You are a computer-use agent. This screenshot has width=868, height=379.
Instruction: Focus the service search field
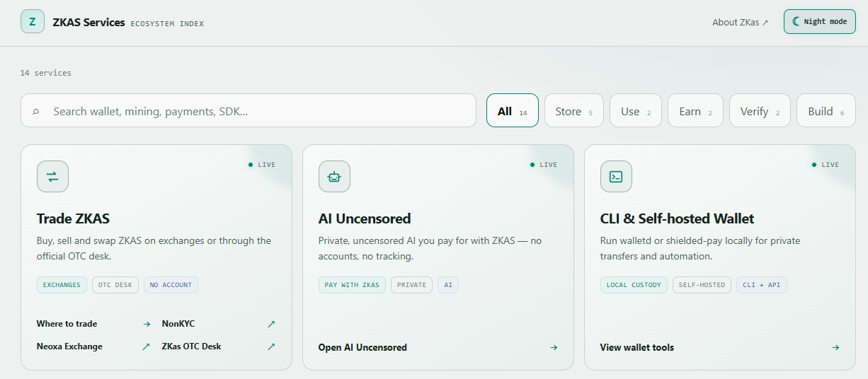point(249,111)
